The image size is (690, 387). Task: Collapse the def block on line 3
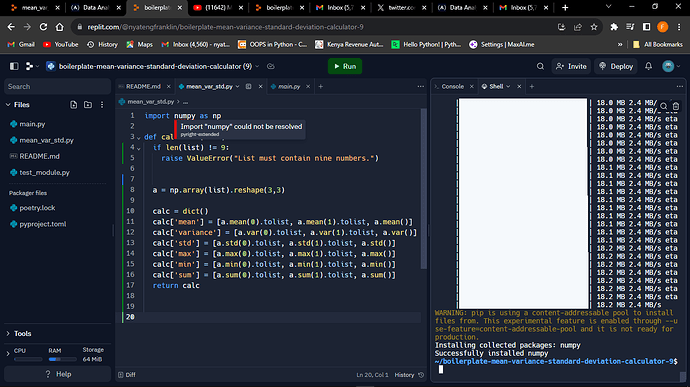(139, 137)
